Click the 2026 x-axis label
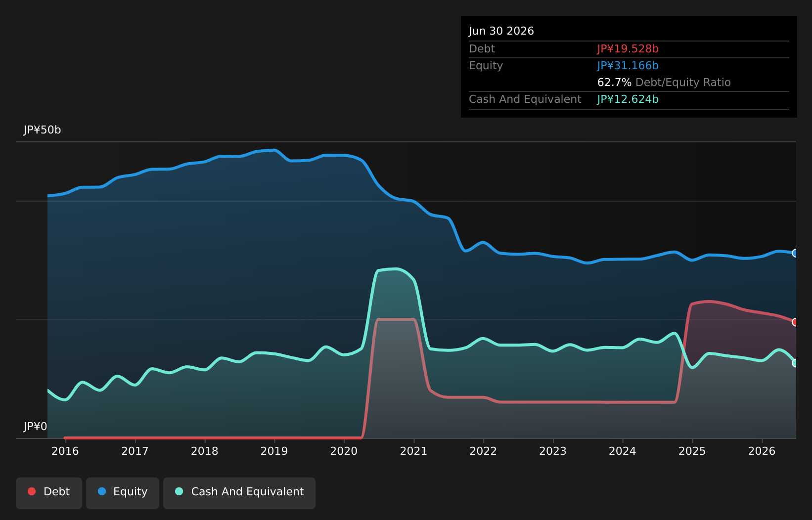 762,451
